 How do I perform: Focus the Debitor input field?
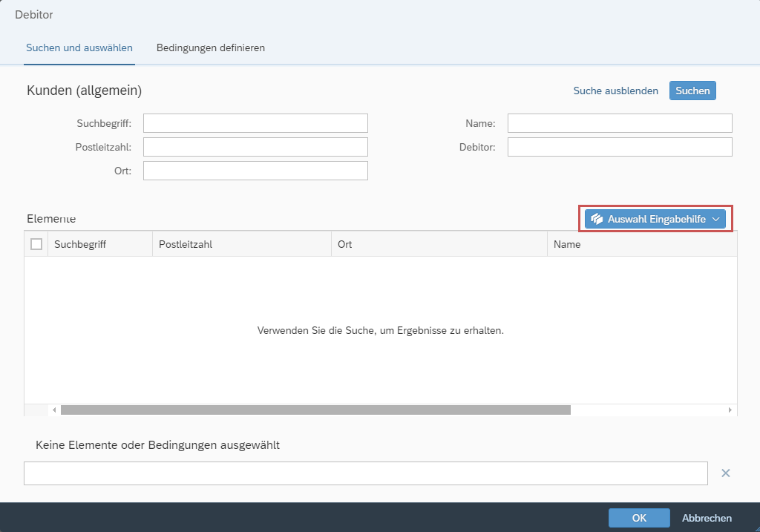[620, 147]
